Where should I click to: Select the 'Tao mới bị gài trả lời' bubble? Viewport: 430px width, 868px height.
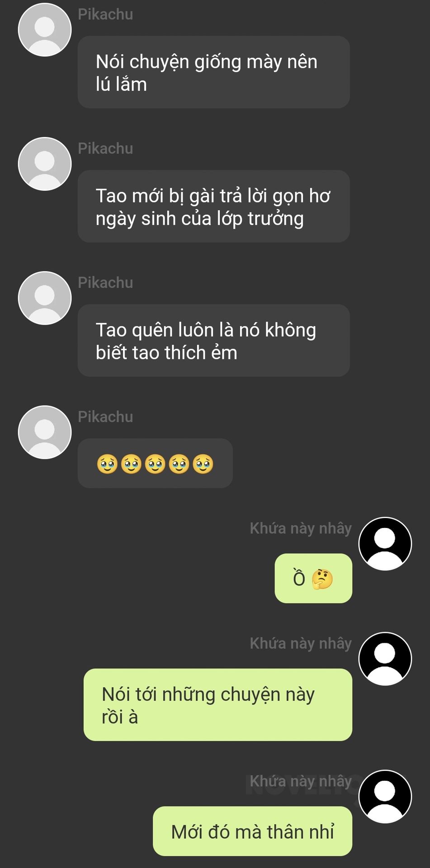[214, 207]
